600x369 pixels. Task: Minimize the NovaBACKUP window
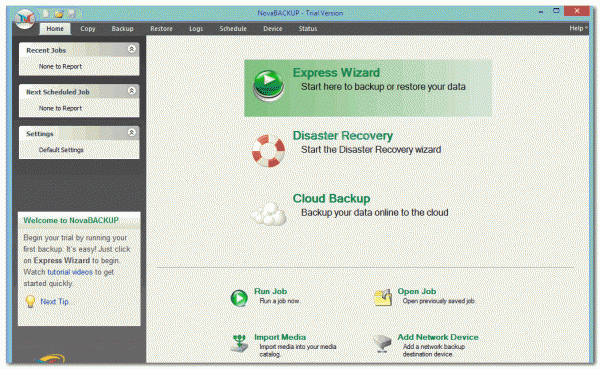tap(541, 12)
